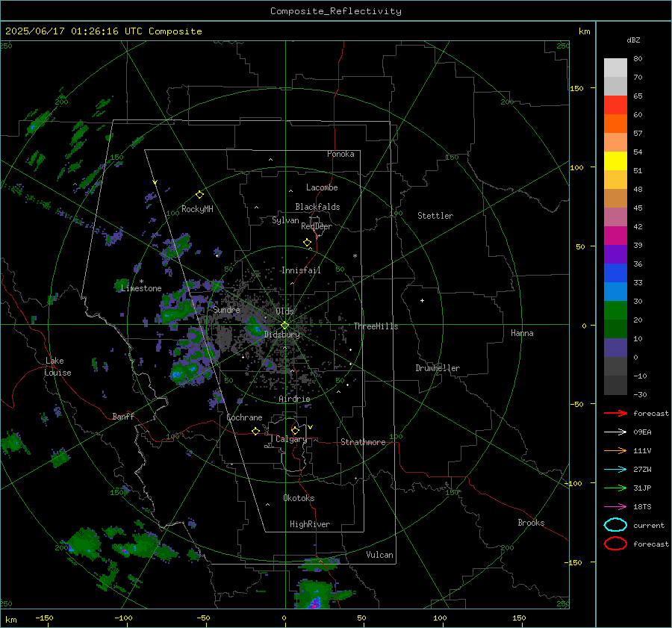Image resolution: width=672 pixels, height=628 pixels.
Task: Click the Hanna town label
Action: [522, 333]
